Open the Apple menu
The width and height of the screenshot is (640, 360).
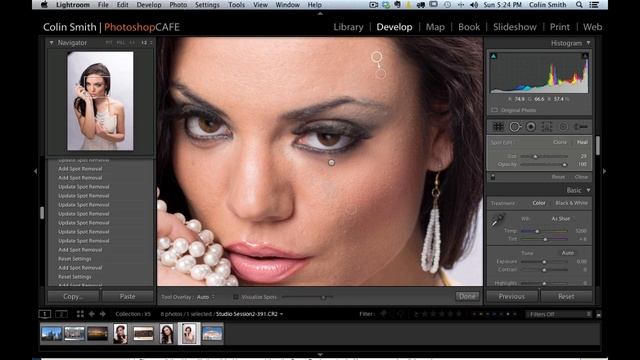44,5
